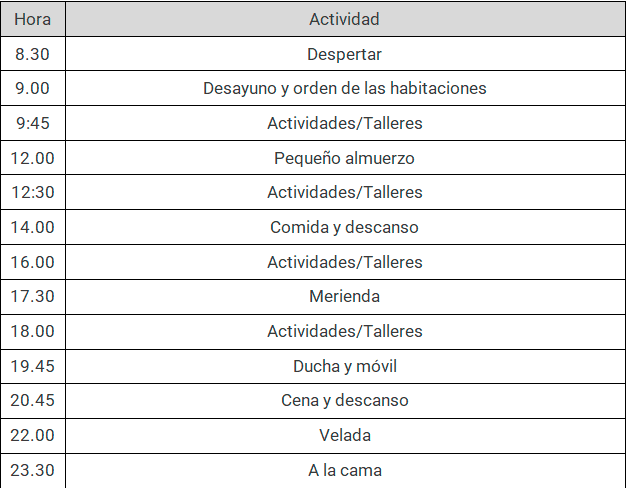Viewport: 626px width, 488px height.
Task: Select the 12:30 time cell
Action: [33, 192]
